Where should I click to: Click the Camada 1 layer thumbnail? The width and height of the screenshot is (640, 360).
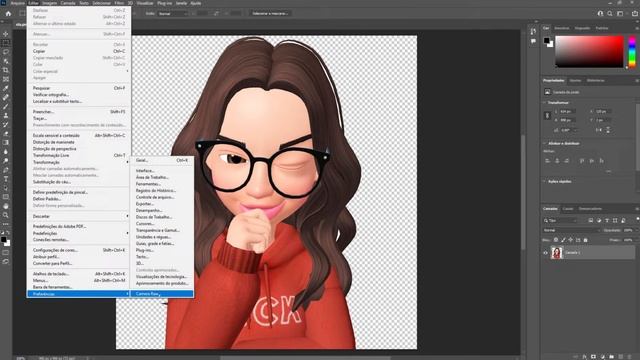556,253
